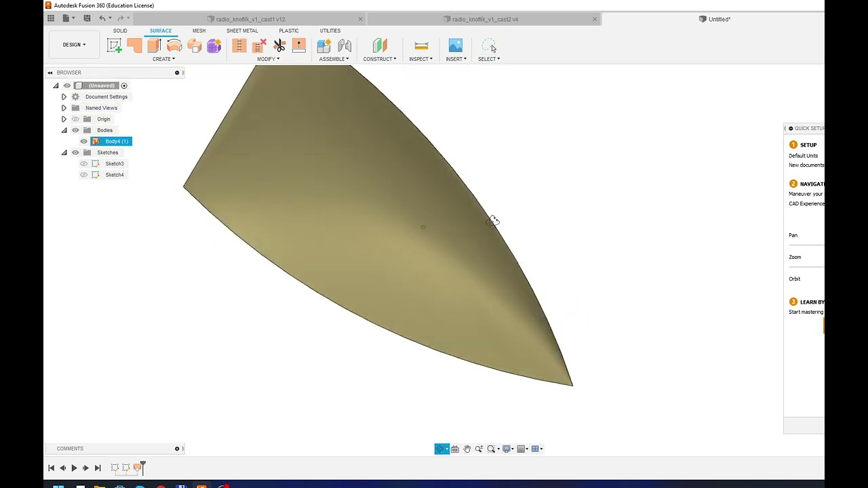Select the surface Extrude tool
Image resolution: width=868 pixels, height=488 pixels.
point(154,45)
